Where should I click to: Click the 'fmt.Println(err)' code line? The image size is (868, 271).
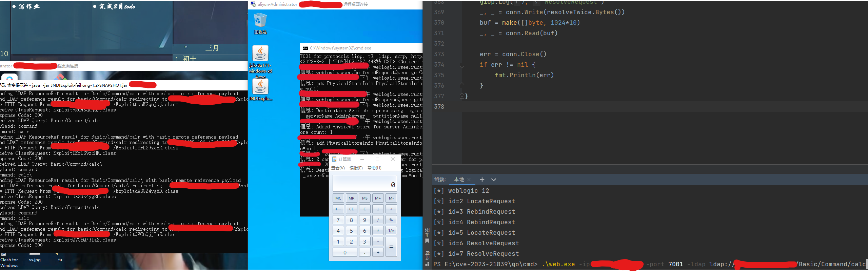tap(524, 75)
